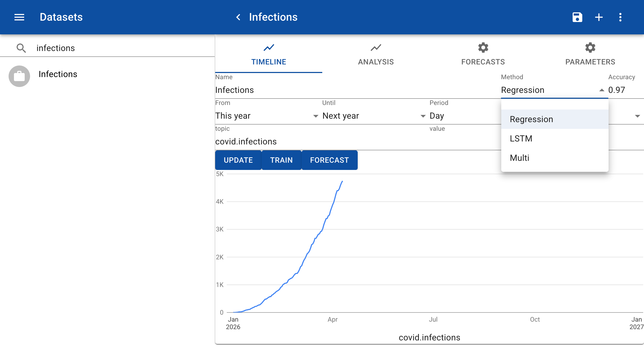Pick Regression option in the list
The image size is (644, 349).
531,119
